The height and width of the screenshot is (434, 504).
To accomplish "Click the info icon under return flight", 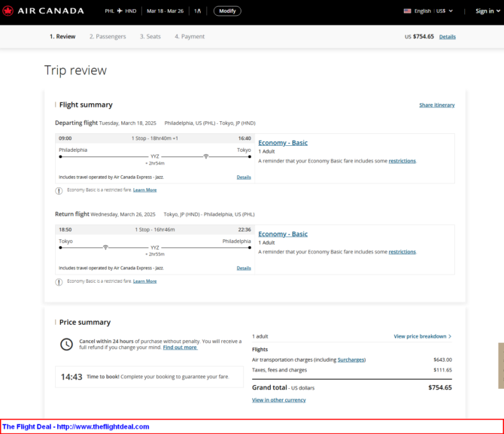I will [59, 282].
